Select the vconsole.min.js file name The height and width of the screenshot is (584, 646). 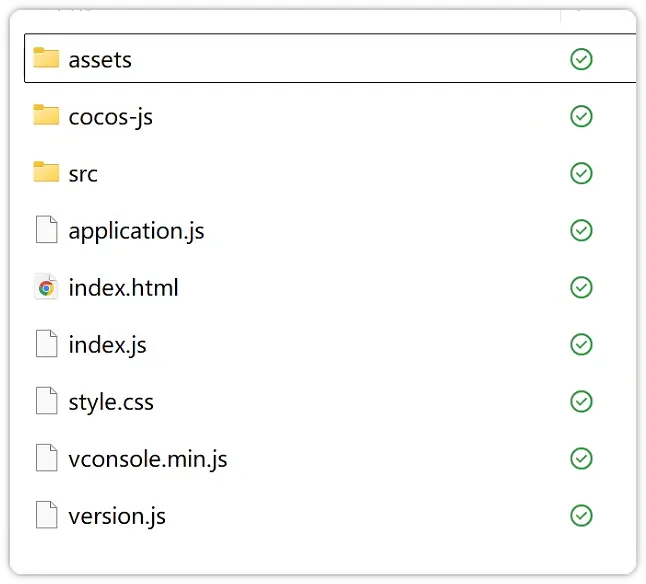[x=148, y=460]
